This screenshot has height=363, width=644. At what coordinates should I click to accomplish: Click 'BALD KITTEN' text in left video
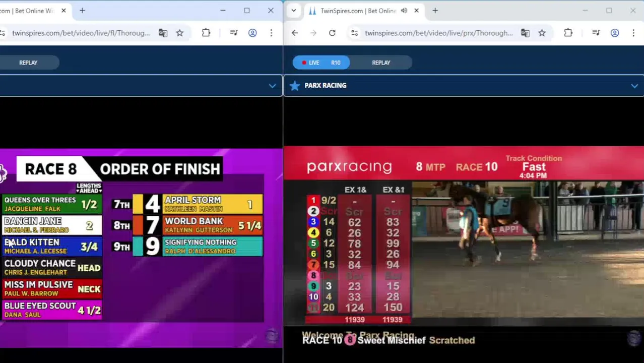click(32, 243)
